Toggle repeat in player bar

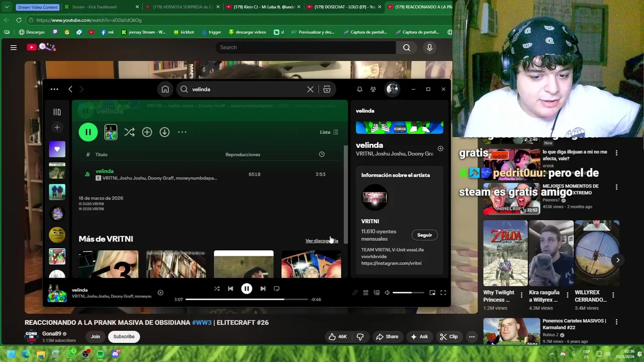coord(276,289)
